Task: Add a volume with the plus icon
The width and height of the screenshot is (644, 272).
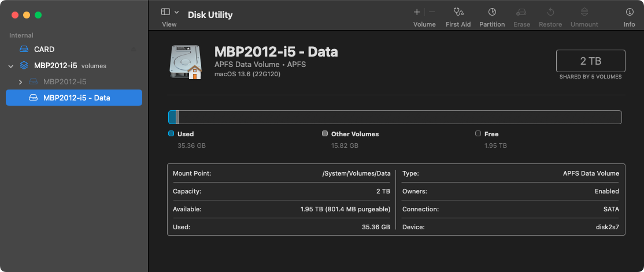Action: point(416,12)
